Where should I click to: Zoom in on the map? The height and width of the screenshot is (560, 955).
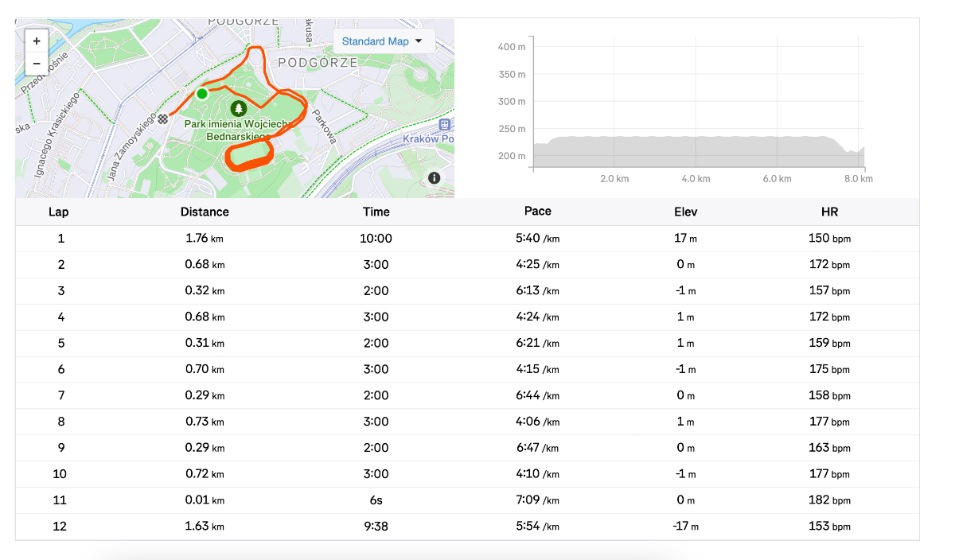pyautogui.click(x=37, y=41)
